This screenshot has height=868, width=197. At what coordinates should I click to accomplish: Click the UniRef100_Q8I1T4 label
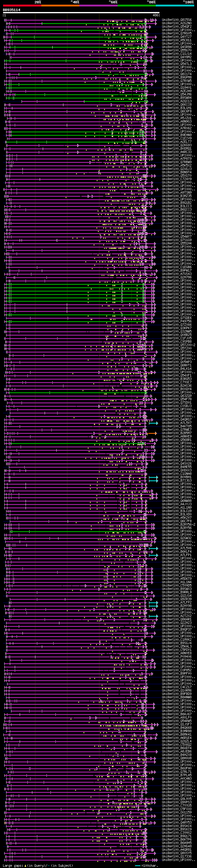click(x=176, y=74)
